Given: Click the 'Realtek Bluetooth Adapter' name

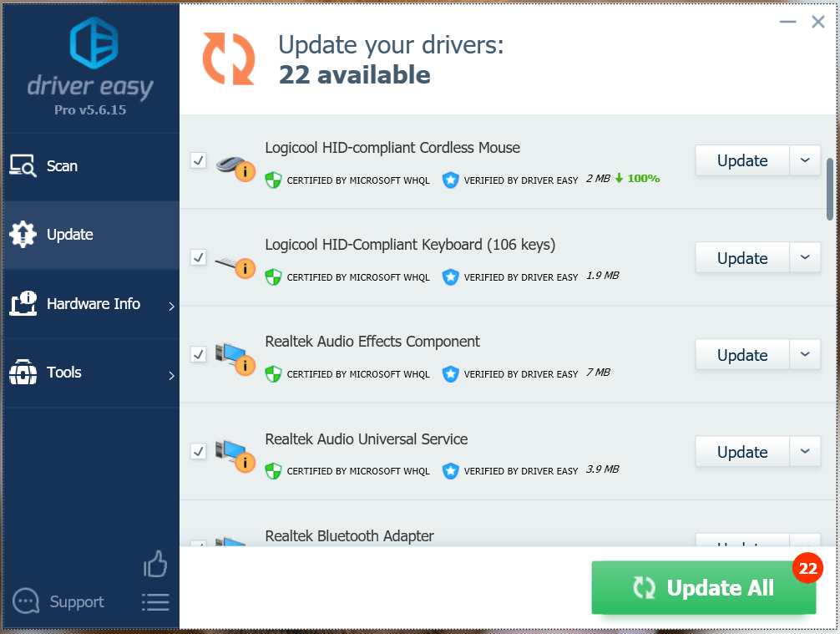Looking at the screenshot, I should click(349, 536).
